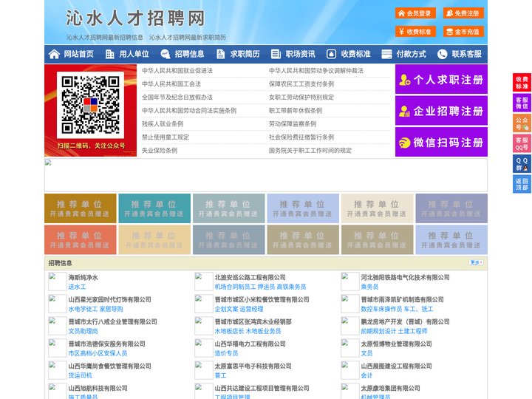Open company 海斯纯净水
Viewport: 532px width, 399px height.
pyautogui.click(x=83, y=277)
